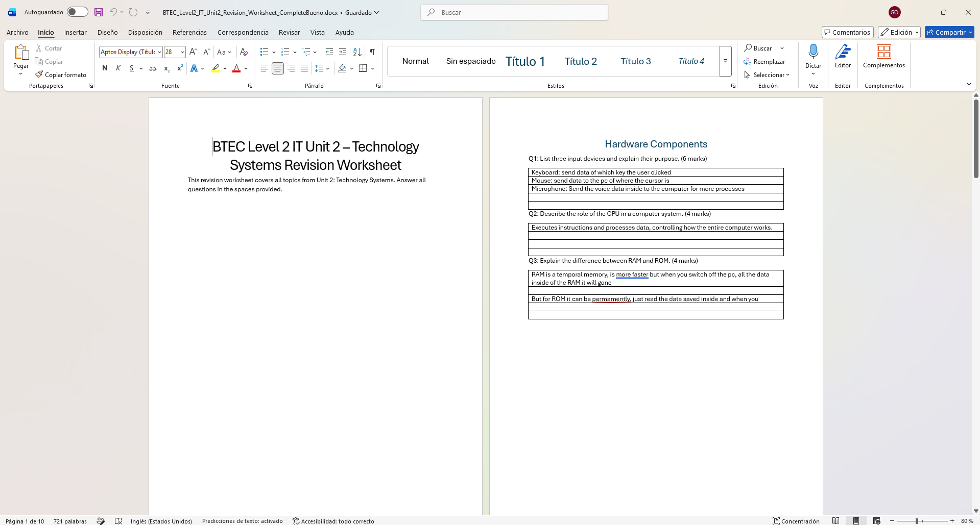Click the vertical scrollbar thumb

976,139
